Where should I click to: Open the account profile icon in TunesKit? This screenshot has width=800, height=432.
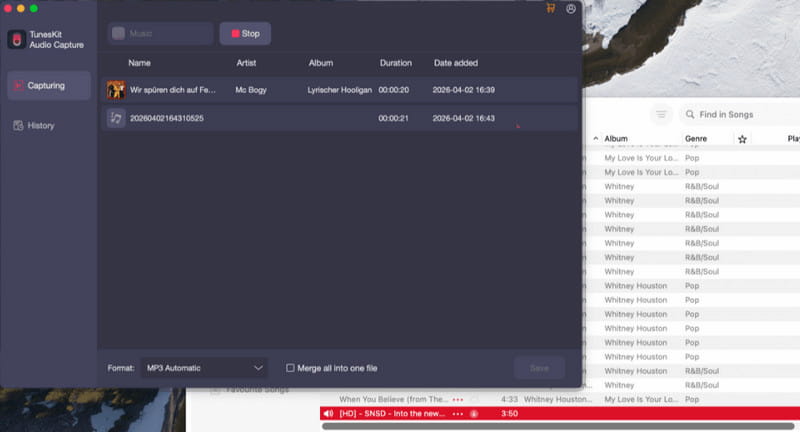pyautogui.click(x=571, y=9)
